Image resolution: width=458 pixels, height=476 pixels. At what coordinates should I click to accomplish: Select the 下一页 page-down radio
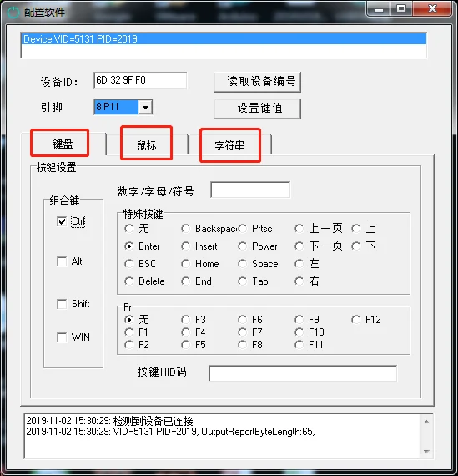299,246
